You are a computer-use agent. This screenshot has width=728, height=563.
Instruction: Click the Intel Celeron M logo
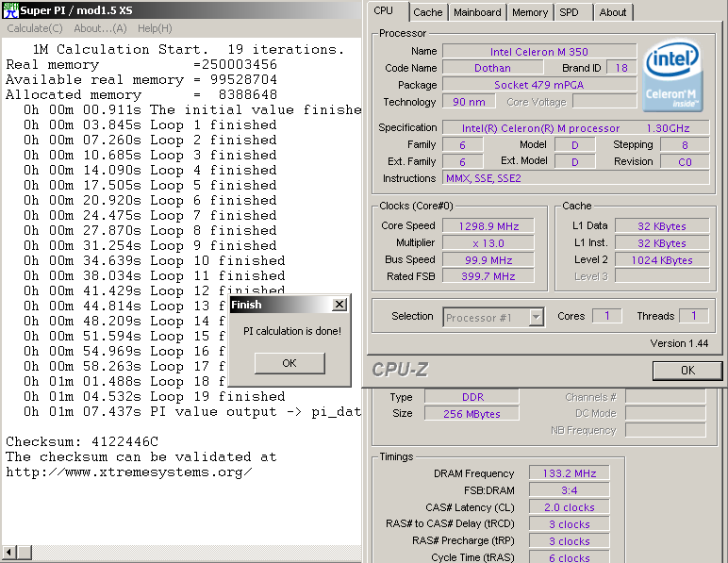672,75
